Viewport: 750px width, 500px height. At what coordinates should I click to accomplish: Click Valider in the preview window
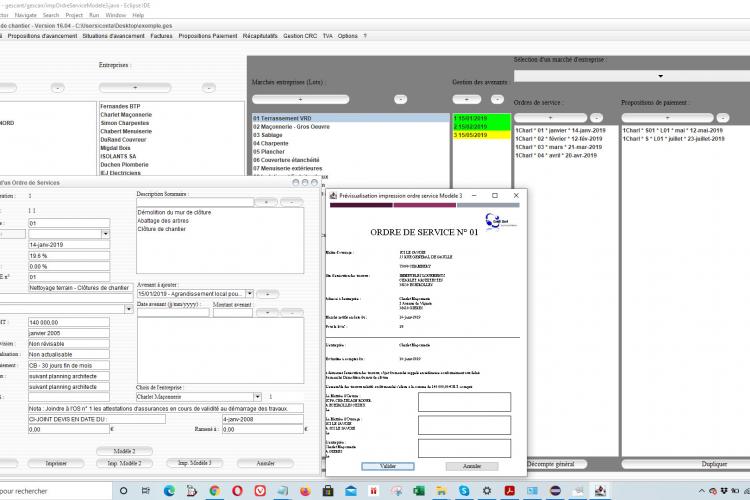tap(388, 466)
